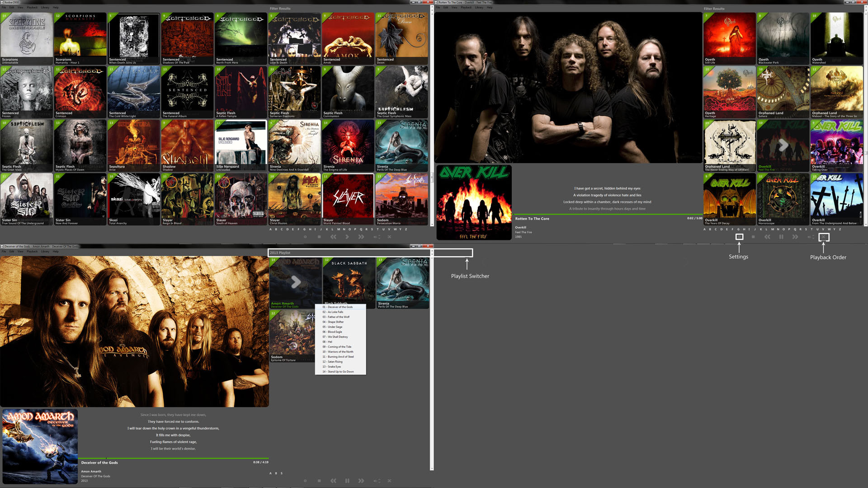Select Septic Flesh Communion album cover
The image size is (868, 488).
point(348,92)
